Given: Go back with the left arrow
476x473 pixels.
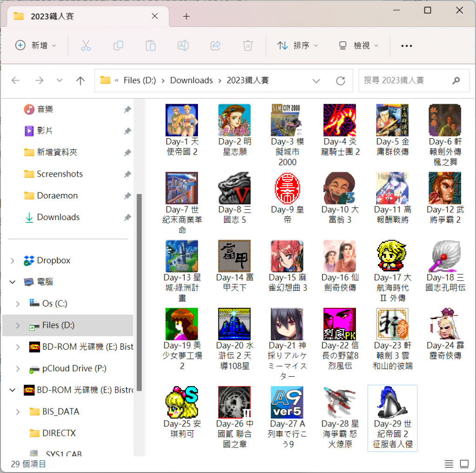Looking at the screenshot, I should pos(15,80).
